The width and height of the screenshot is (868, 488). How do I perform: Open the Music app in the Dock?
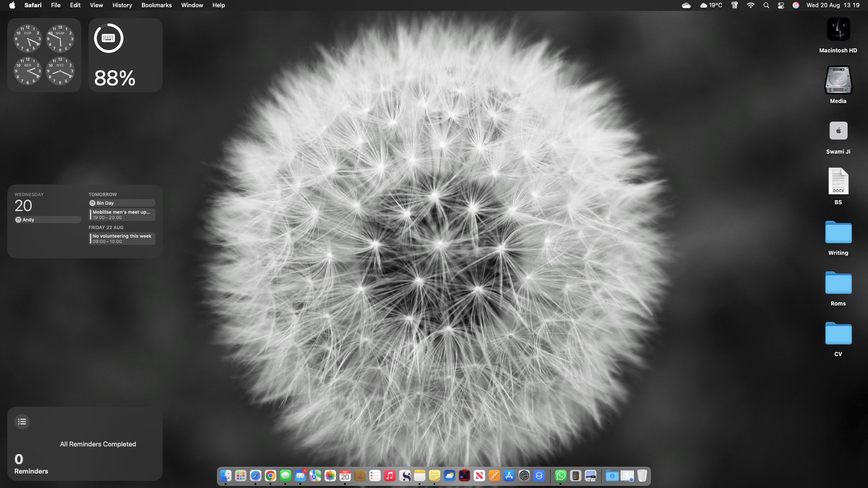[x=390, y=476]
